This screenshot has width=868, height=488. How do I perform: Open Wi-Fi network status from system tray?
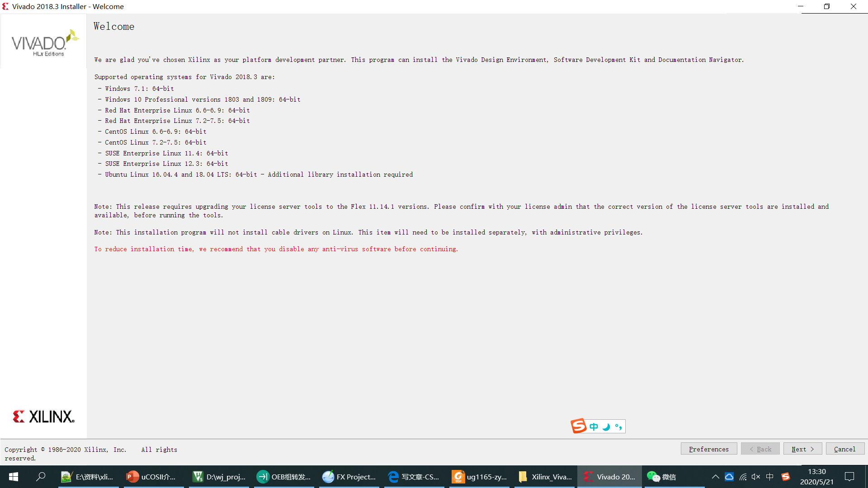pyautogui.click(x=743, y=477)
